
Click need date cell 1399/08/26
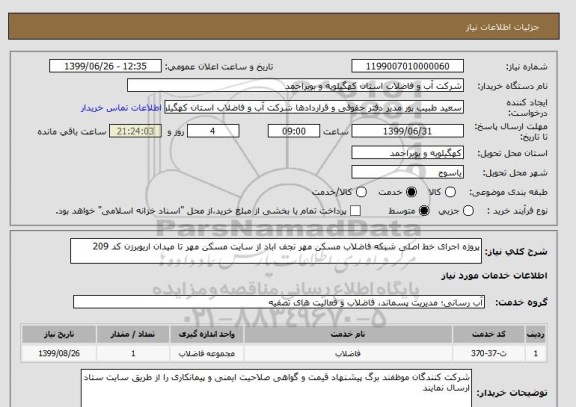(x=59, y=354)
